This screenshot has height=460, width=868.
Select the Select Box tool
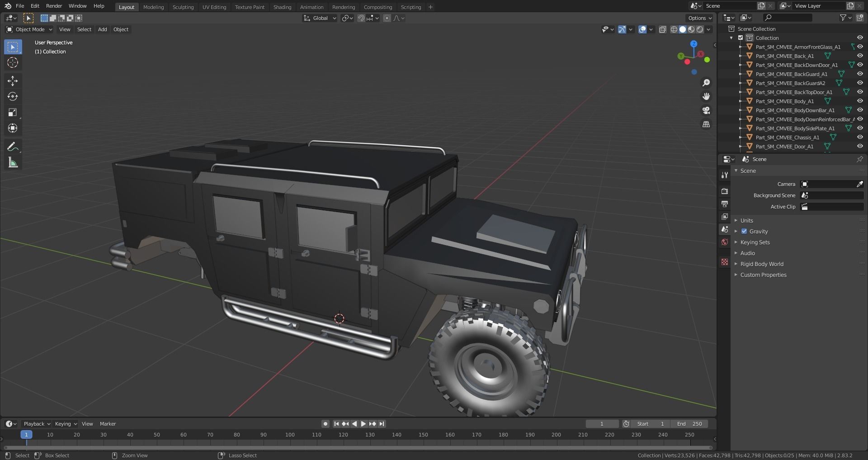13,47
